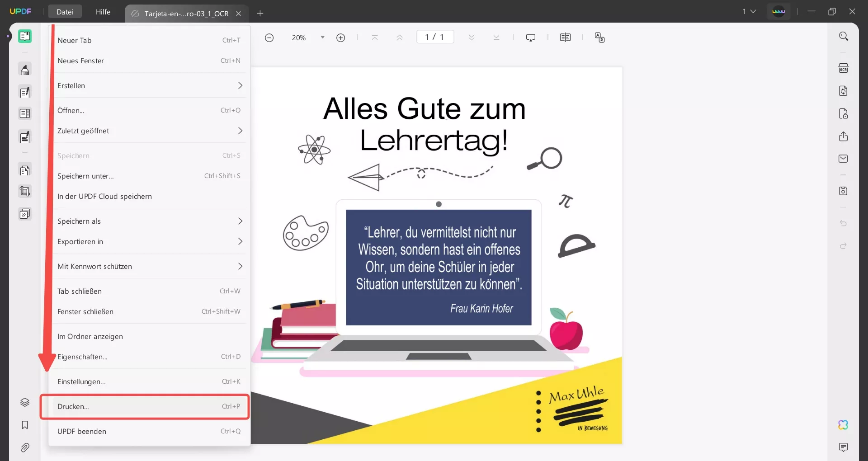Open the Organize Pages tool in sidebar

pyautogui.click(x=25, y=170)
